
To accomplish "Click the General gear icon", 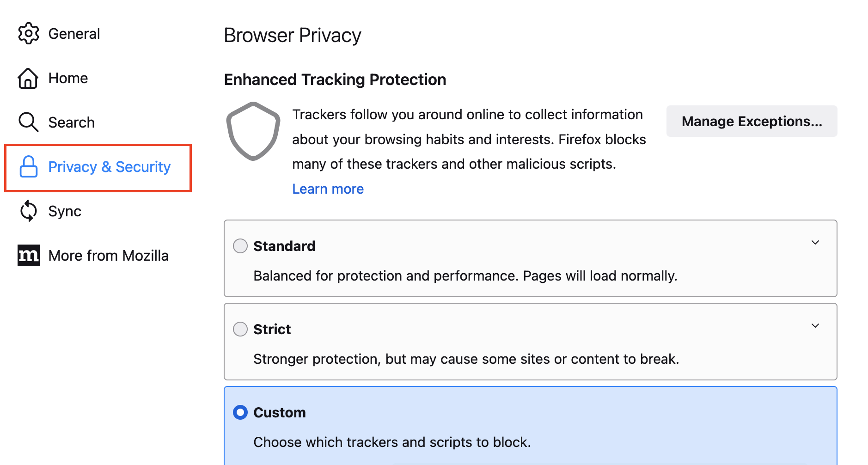I will pyautogui.click(x=29, y=33).
